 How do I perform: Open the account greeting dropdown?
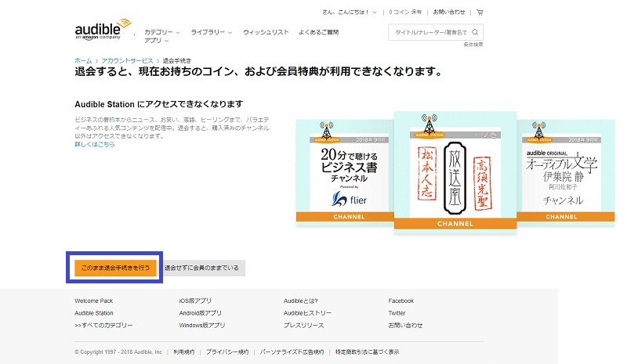click(350, 12)
